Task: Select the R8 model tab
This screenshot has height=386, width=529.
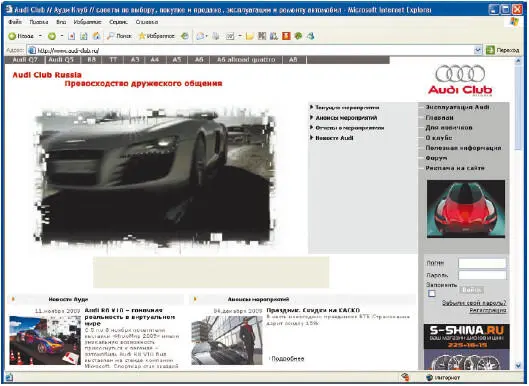Action: pyautogui.click(x=91, y=60)
